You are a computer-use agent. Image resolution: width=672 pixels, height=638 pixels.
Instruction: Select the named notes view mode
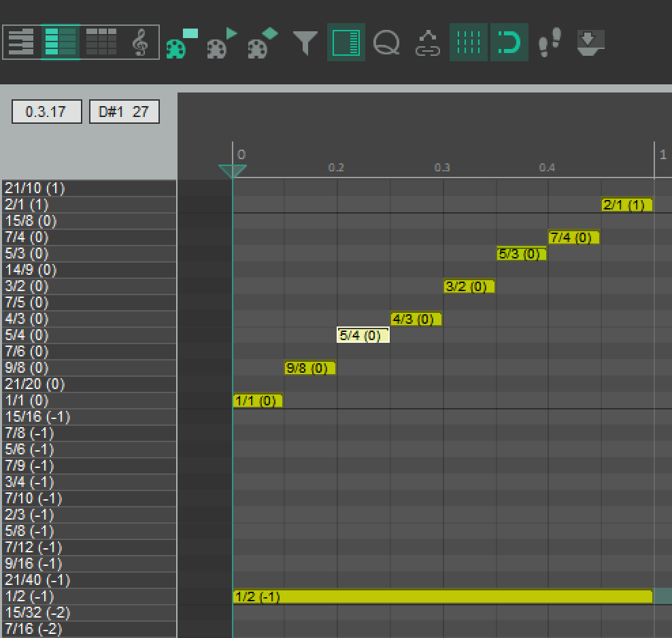tap(61, 42)
